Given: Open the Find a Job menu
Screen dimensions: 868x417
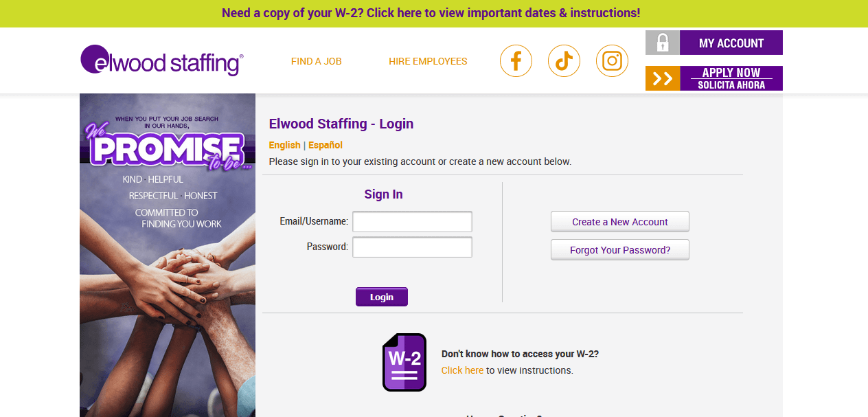Looking at the screenshot, I should tap(317, 61).
